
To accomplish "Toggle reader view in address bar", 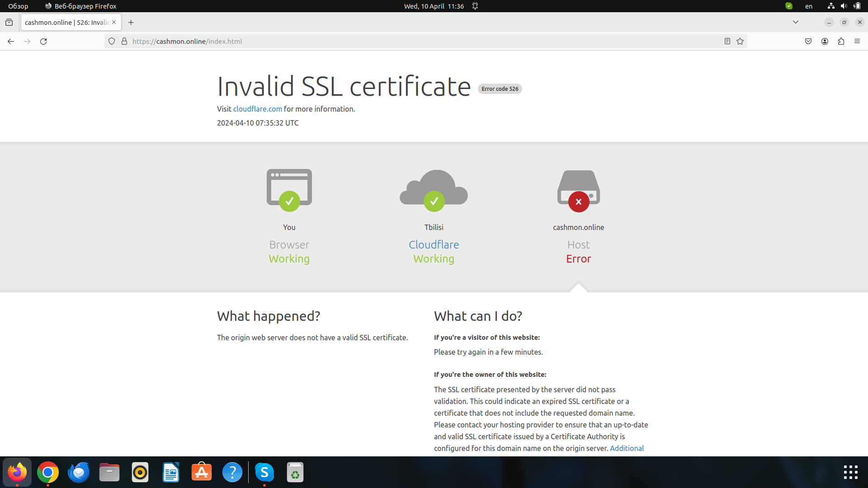I will 727,41.
